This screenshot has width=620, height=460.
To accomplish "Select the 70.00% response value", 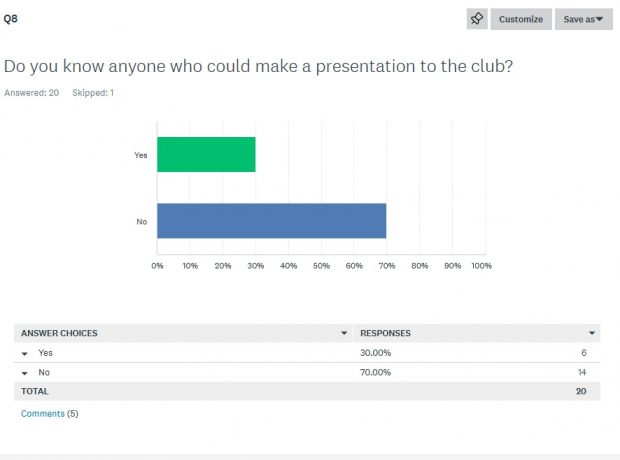I will click(376, 372).
